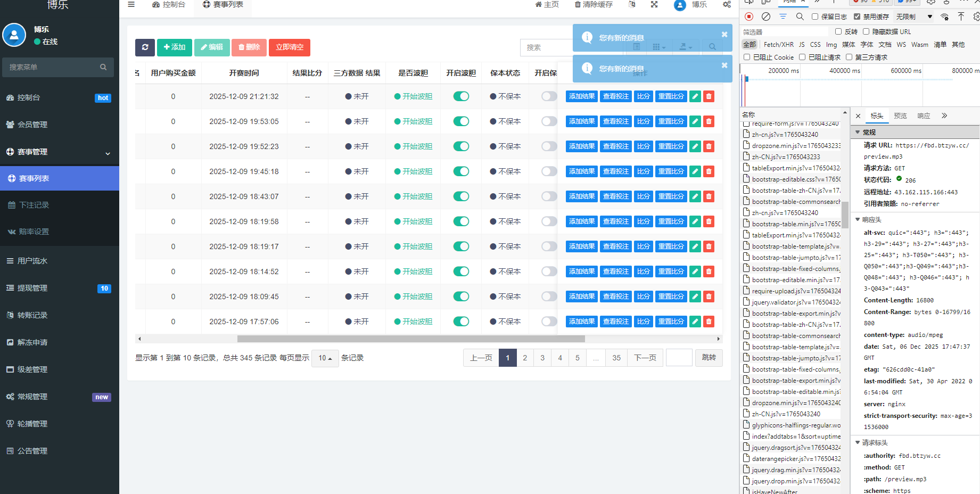The image size is (980, 494).
Task: Delete the 21:21:32 match row trash icon
Action: click(709, 96)
